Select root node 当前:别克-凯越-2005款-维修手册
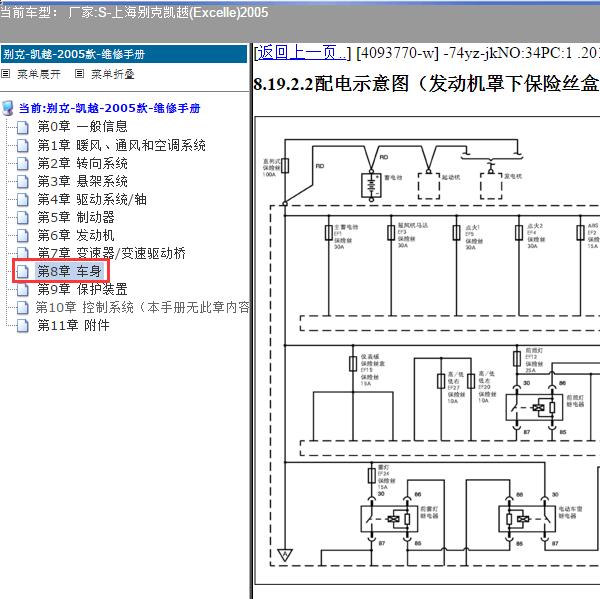Image resolution: width=600 pixels, height=599 pixels. coord(109,108)
